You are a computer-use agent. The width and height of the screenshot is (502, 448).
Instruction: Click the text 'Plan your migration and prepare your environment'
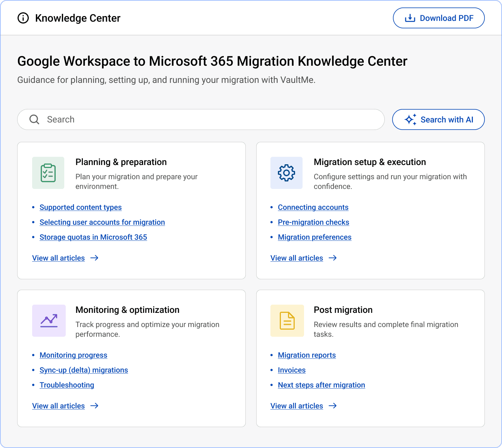137,181
